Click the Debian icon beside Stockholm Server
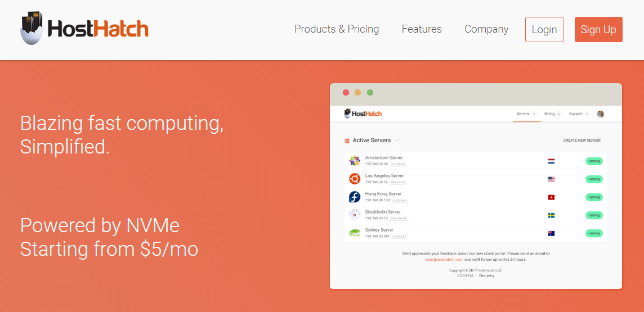 [355, 215]
